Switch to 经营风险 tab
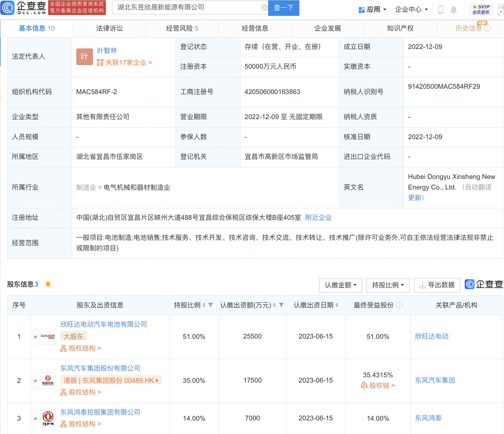Image resolution: width=504 pixels, height=434 pixels. pos(182,28)
